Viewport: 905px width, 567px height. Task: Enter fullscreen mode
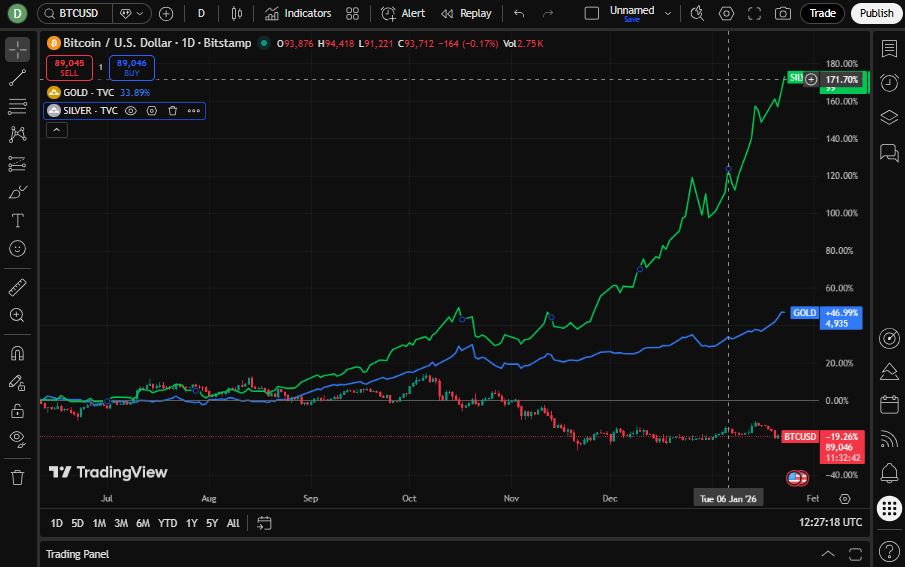coord(754,13)
